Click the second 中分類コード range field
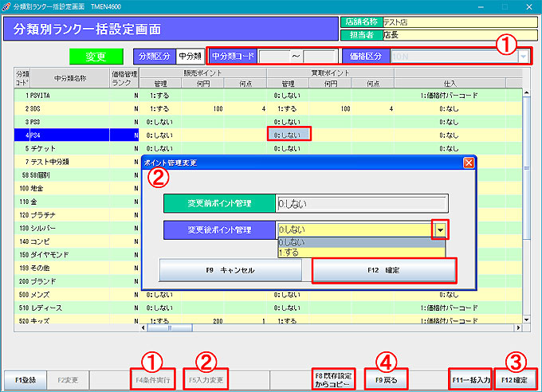Image resolution: width=542 pixels, height=392 pixels. point(320,57)
